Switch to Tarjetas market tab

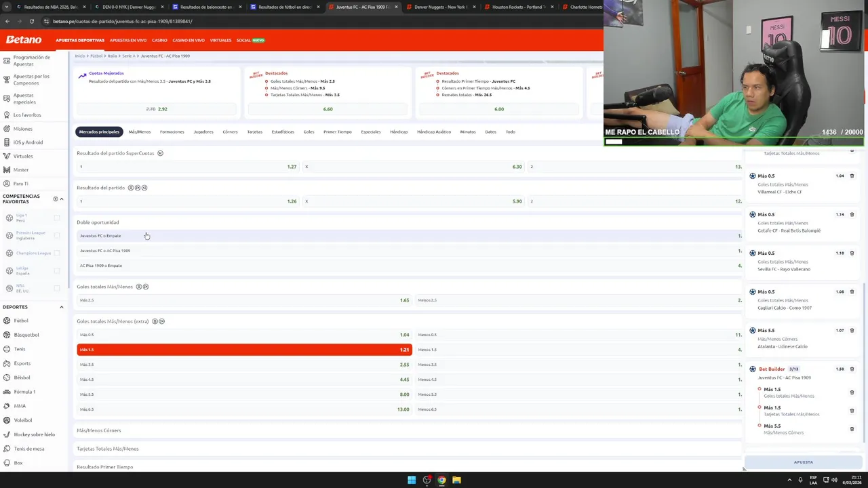point(254,131)
